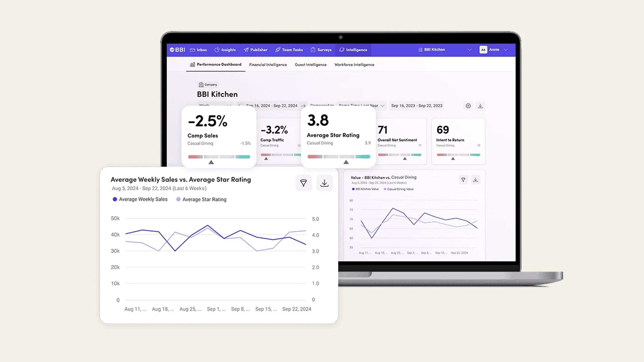Open the Annie user menu chevron
The width and height of the screenshot is (644, 362).
[x=506, y=50]
